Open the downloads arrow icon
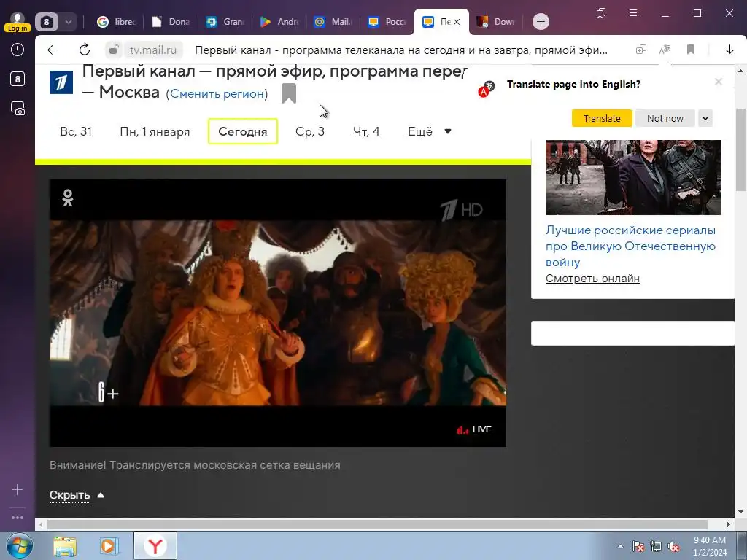This screenshot has height=560, width=747. (729, 50)
